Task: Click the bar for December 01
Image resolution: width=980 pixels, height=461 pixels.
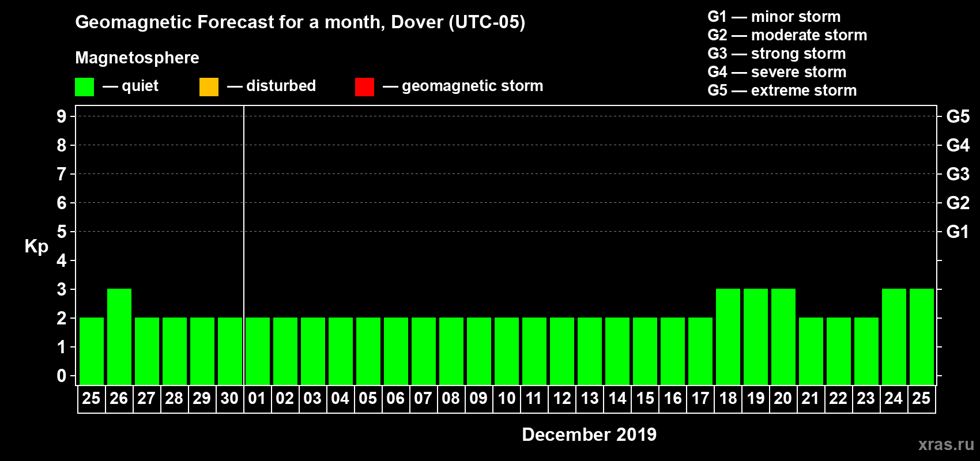Action: [x=258, y=351]
